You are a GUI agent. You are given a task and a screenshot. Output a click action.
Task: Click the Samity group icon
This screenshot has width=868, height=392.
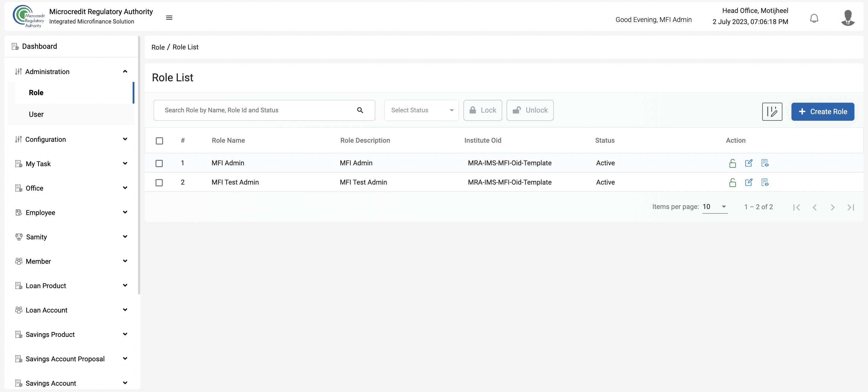(x=19, y=237)
